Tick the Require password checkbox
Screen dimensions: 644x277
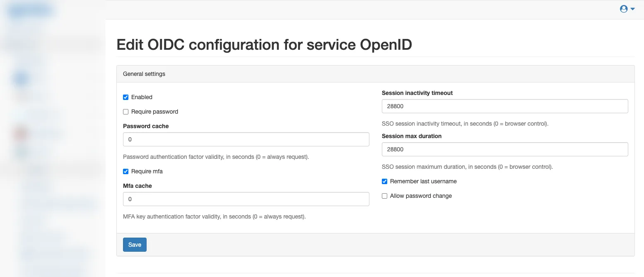(126, 112)
